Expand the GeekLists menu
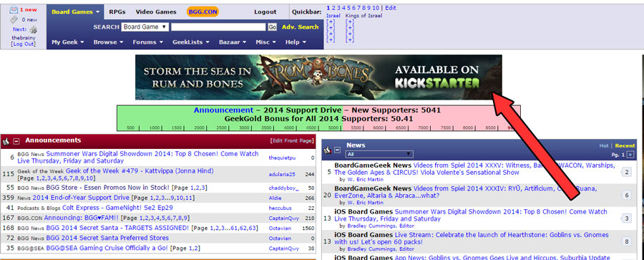The width and height of the screenshot is (644, 260). click(191, 42)
